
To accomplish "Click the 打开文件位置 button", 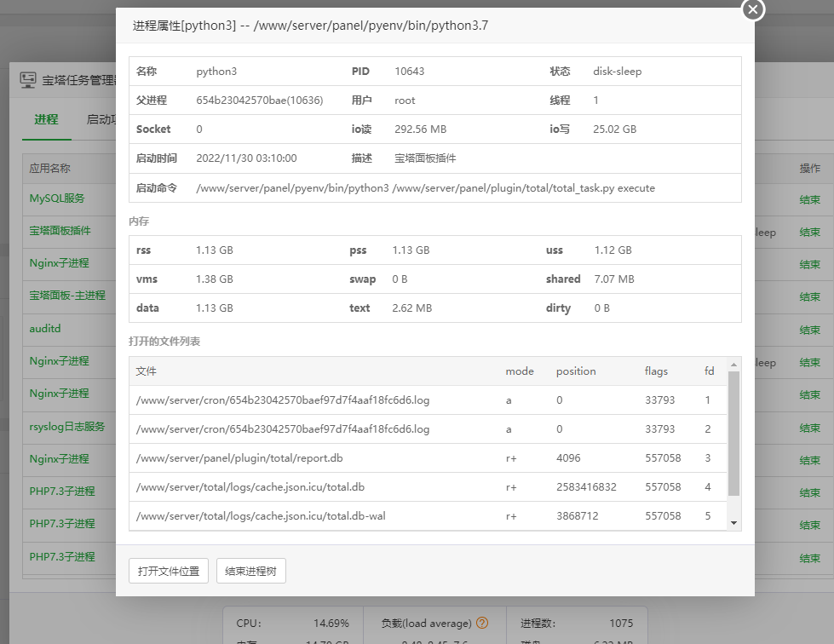I will pyautogui.click(x=168, y=571).
